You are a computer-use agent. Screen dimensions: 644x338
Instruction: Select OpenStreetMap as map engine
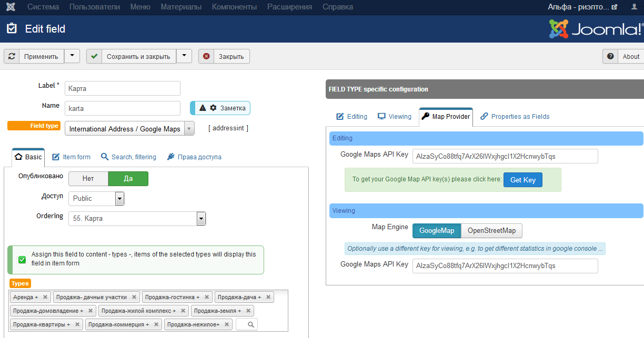click(x=491, y=231)
